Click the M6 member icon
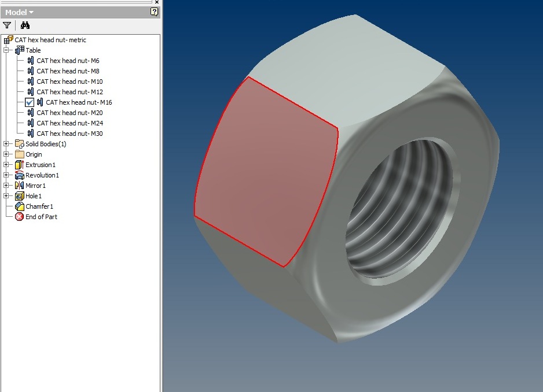 click(x=31, y=61)
